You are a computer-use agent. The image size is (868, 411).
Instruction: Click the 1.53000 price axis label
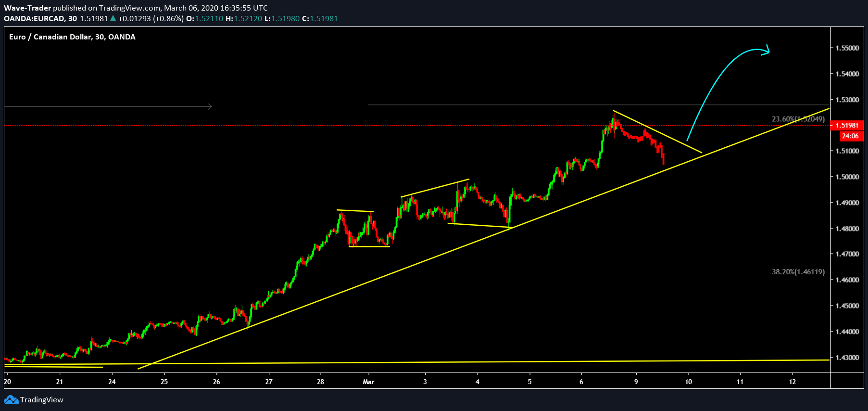coord(847,100)
